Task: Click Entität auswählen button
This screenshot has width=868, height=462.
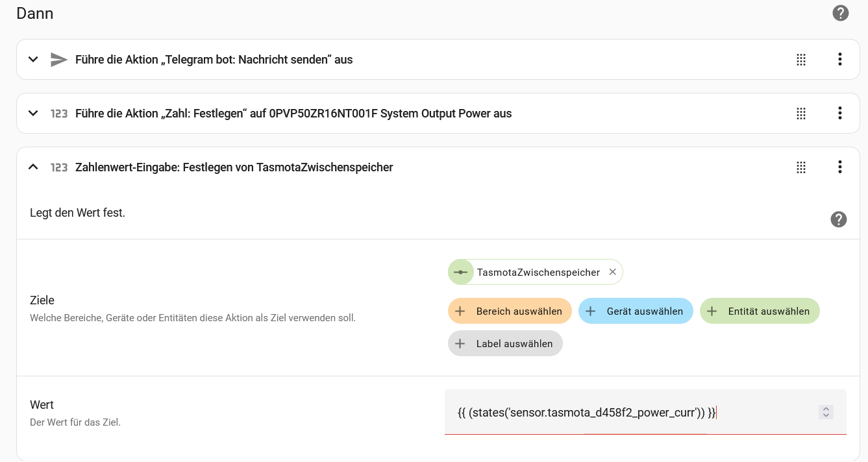Action: (759, 311)
